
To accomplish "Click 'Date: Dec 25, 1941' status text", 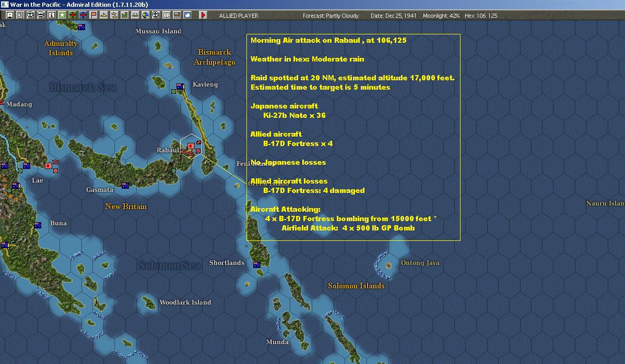I will click(393, 16).
